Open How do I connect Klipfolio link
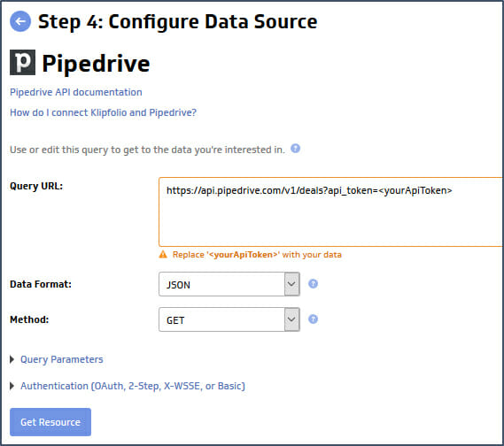The image size is (504, 446). pyautogui.click(x=103, y=112)
